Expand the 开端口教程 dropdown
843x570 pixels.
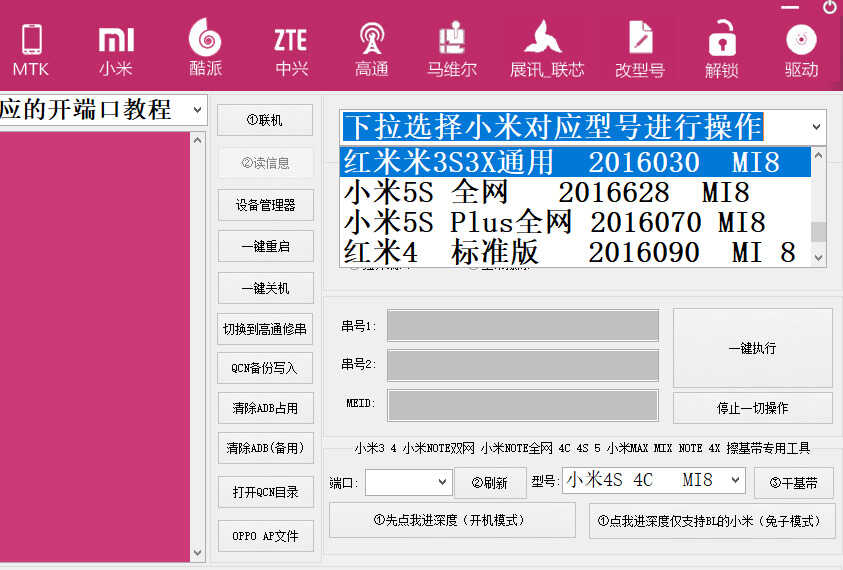point(197,110)
